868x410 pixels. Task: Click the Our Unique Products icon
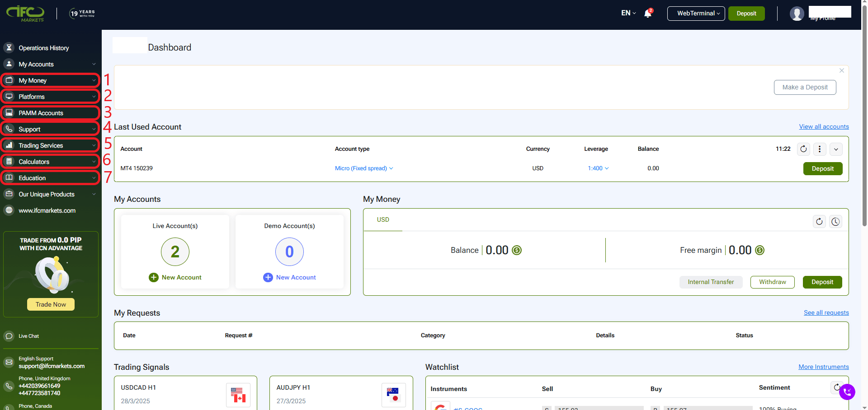tap(9, 194)
